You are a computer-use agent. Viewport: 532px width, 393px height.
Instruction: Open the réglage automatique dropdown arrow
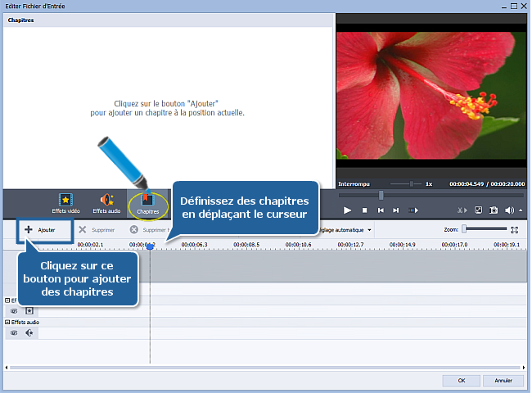[369, 230]
